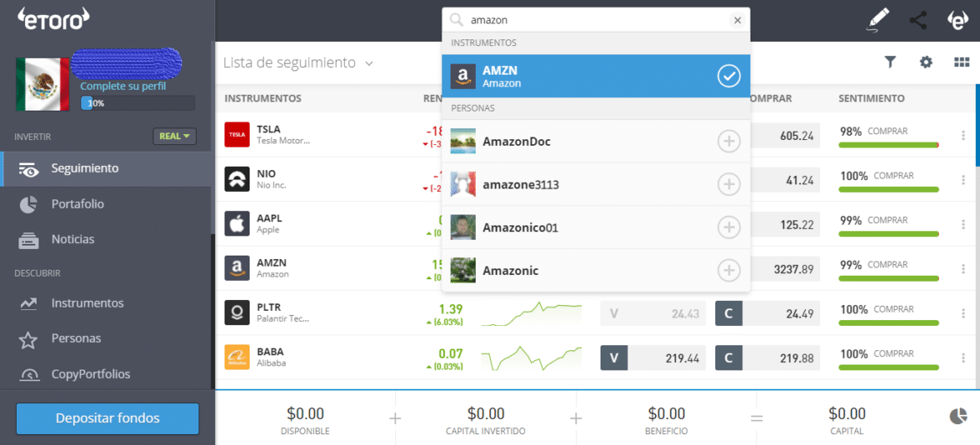Click the Complete su perfil link
Screen dimensions: 980x445
click(x=123, y=86)
